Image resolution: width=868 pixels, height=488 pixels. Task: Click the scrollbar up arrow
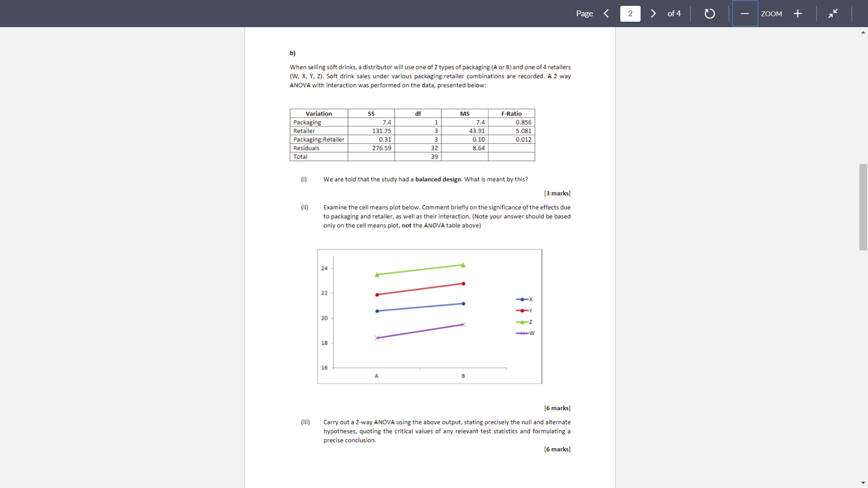[863, 32]
